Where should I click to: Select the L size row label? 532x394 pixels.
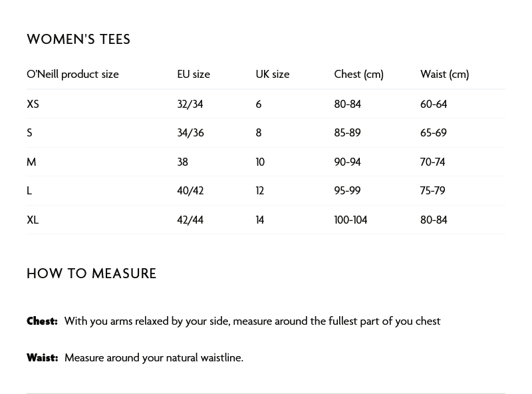click(x=29, y=191)
